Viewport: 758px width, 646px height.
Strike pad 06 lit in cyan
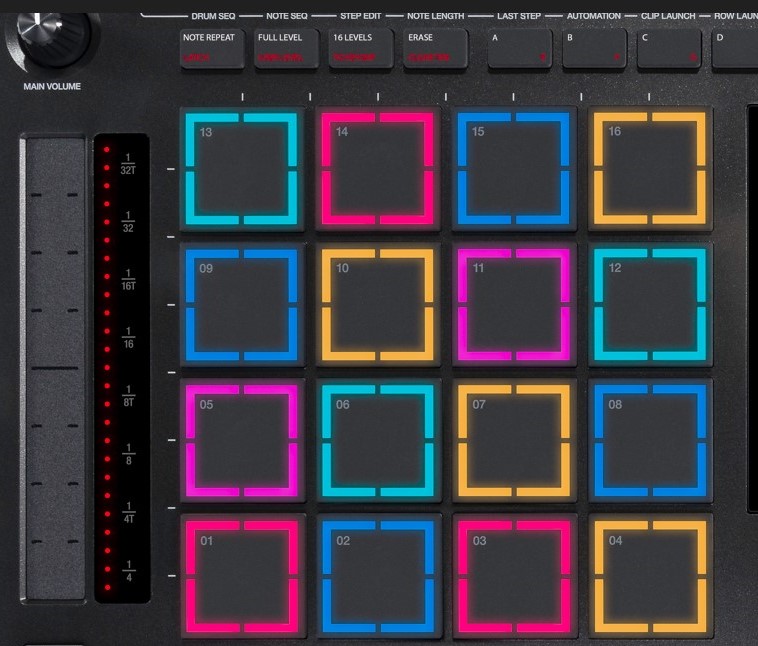378,440
